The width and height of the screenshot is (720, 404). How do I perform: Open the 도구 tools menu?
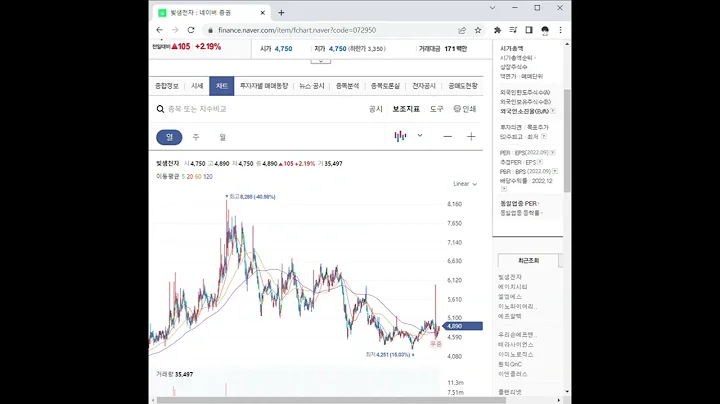pos(436,109)
